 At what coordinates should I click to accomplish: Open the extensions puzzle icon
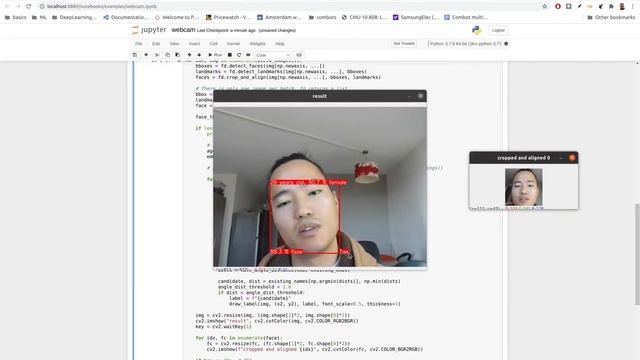click(x=611, y=6)
